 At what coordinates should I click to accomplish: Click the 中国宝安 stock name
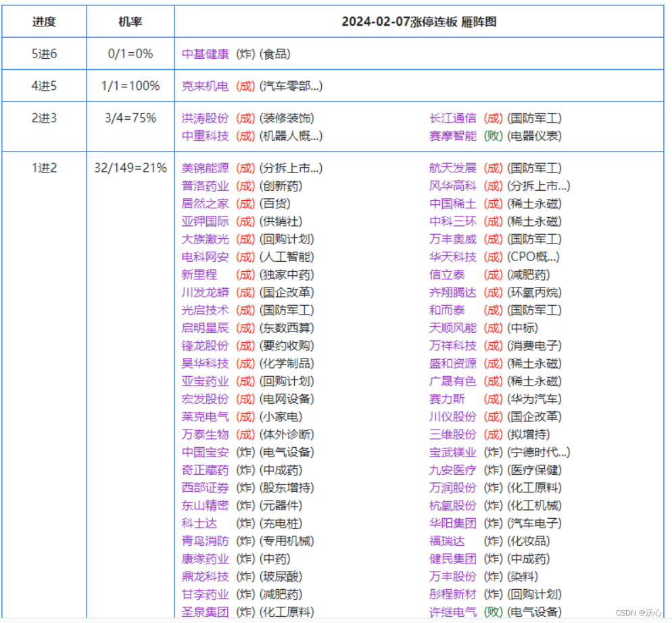click(x=206, y=453)
